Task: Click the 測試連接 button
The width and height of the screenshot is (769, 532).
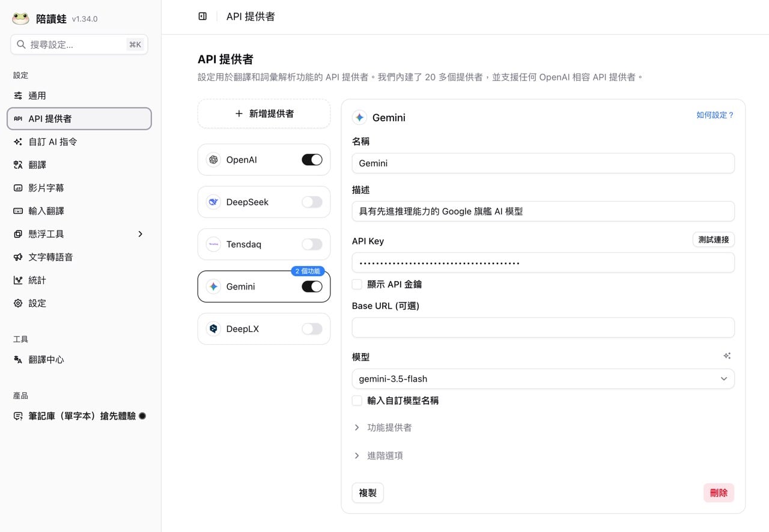Action: [x=714, y=240]
